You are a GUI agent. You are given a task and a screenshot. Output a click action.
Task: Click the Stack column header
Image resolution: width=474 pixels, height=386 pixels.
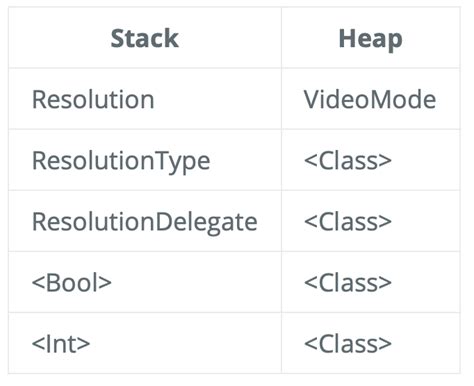tap(145, 38)
